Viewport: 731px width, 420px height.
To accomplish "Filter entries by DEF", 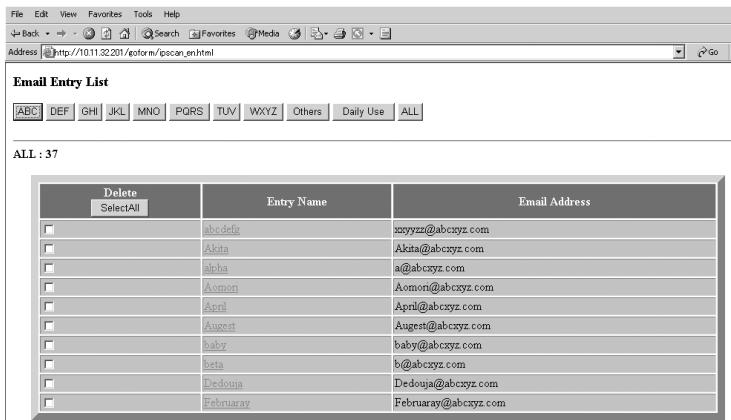I will point(60,111).
